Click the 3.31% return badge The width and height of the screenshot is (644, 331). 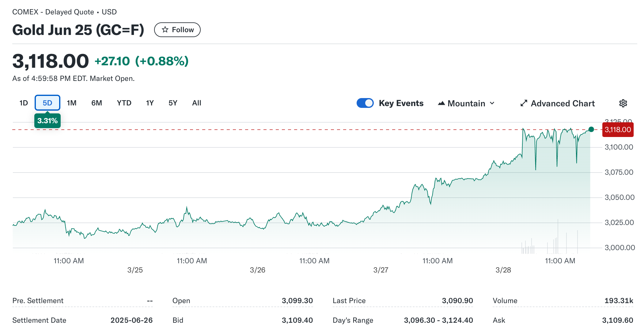(x=47, y=121)
